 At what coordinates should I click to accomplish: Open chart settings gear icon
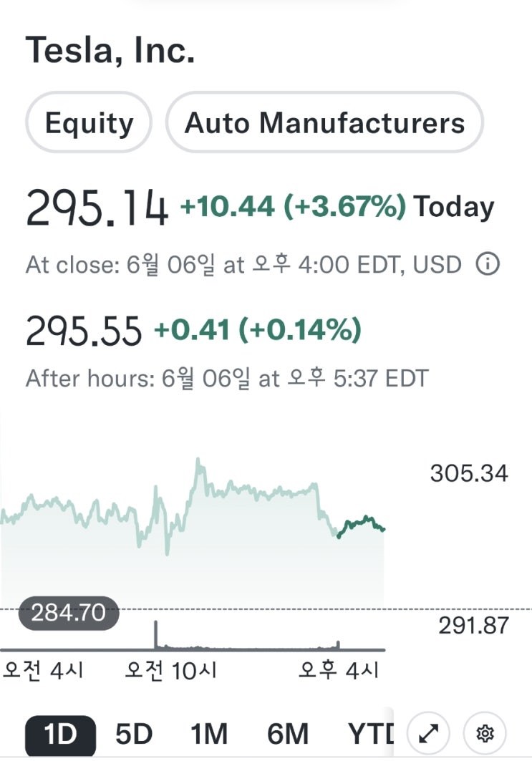pos(485,733)
